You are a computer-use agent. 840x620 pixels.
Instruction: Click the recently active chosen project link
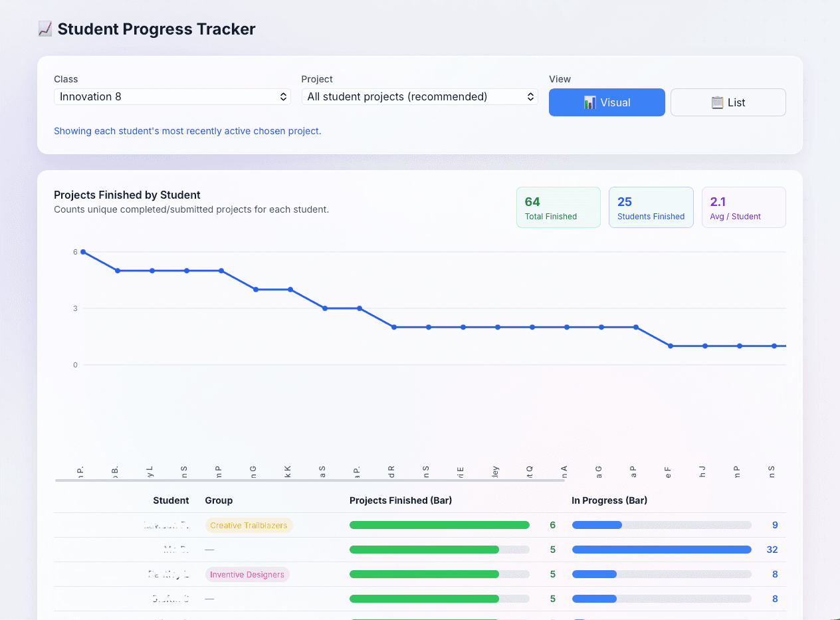(186, 131)
